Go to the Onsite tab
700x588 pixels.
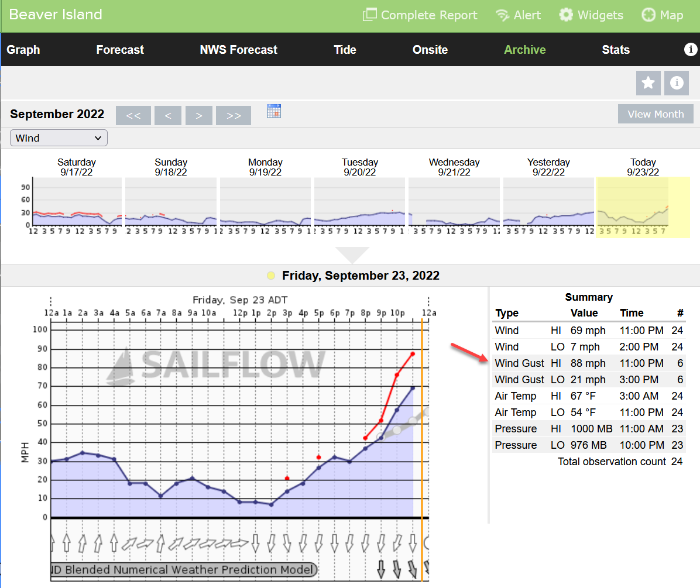point(430,50)
